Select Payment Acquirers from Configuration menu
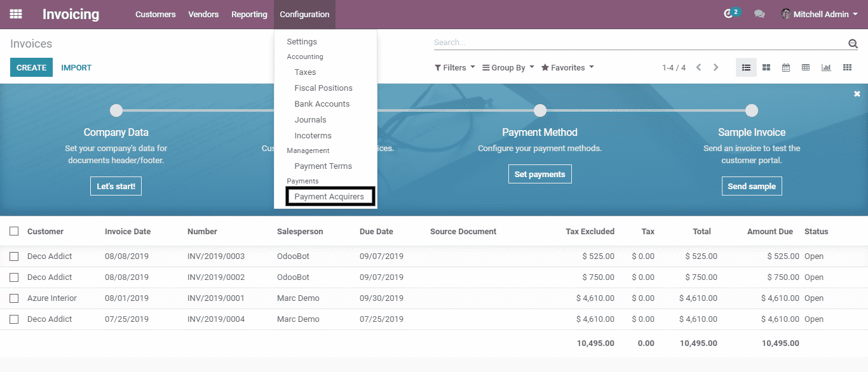868x372 pixels. [329, 197]
